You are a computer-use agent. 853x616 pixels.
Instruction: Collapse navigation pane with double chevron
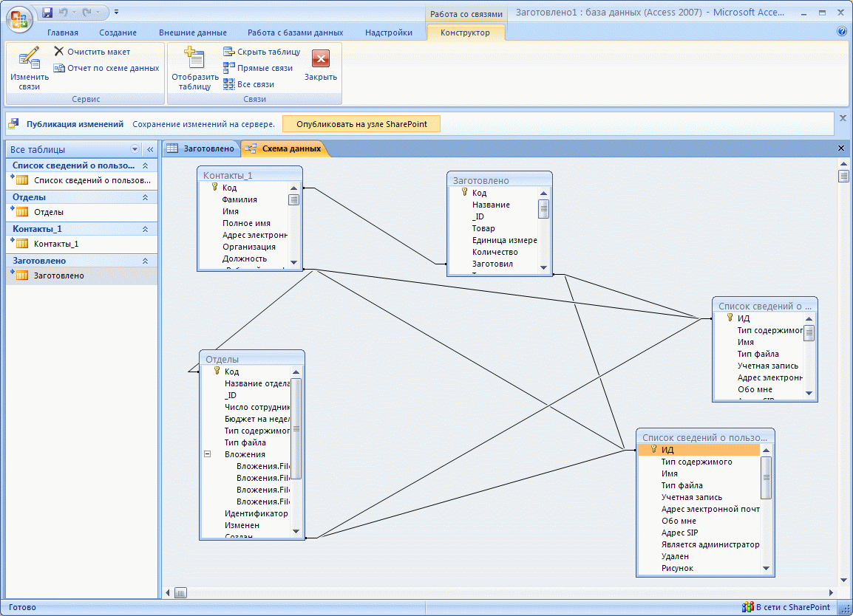[150, 149]
